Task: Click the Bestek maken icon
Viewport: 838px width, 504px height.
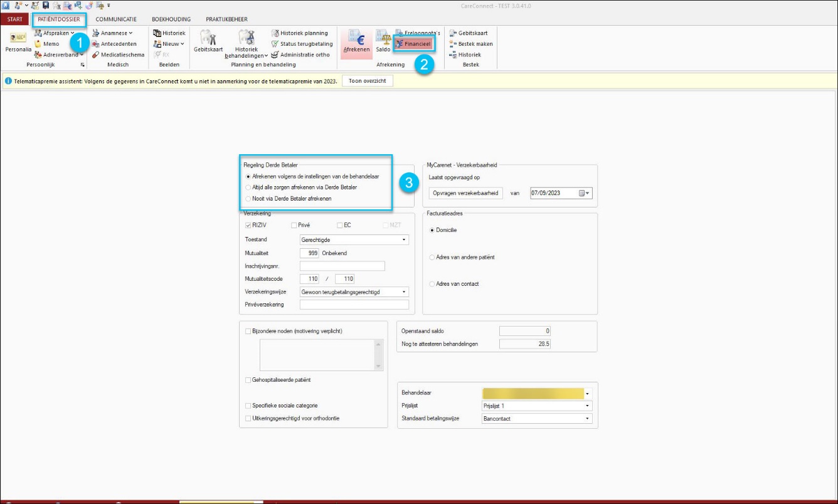Action: 453,44
